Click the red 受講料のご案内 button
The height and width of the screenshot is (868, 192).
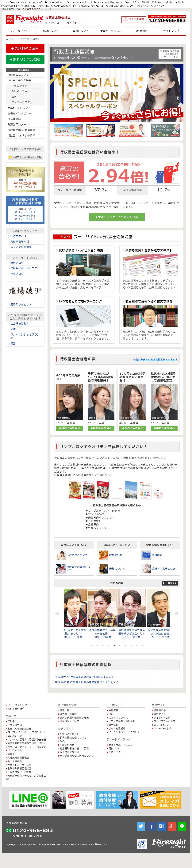[25, 48]
